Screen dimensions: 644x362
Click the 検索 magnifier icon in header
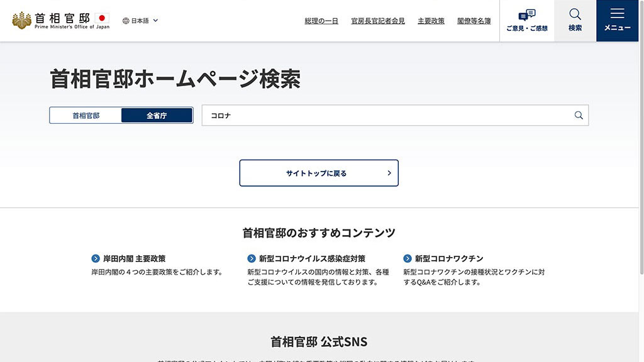pyautogui.click(x=575, y=14)
